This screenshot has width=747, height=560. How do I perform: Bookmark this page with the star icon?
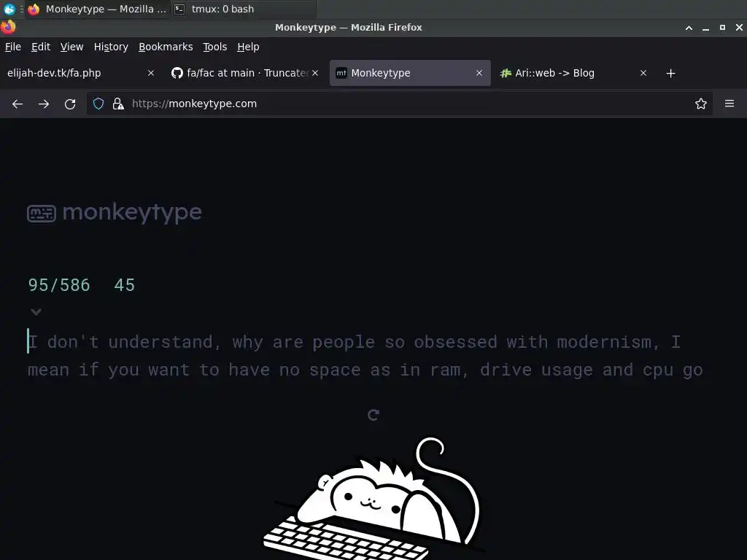click(x=701, y=104)
